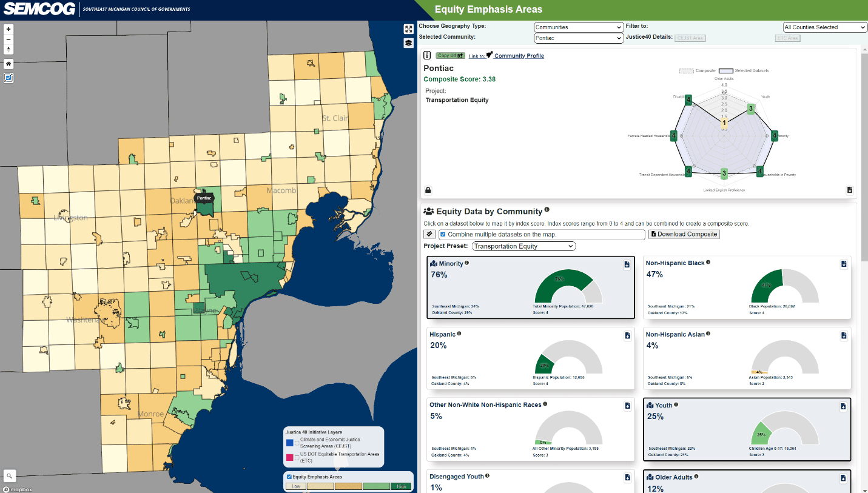Zoom in on the map
This screenshot has height=493, width=868.
pyautogui.click(x=8, y=29)
